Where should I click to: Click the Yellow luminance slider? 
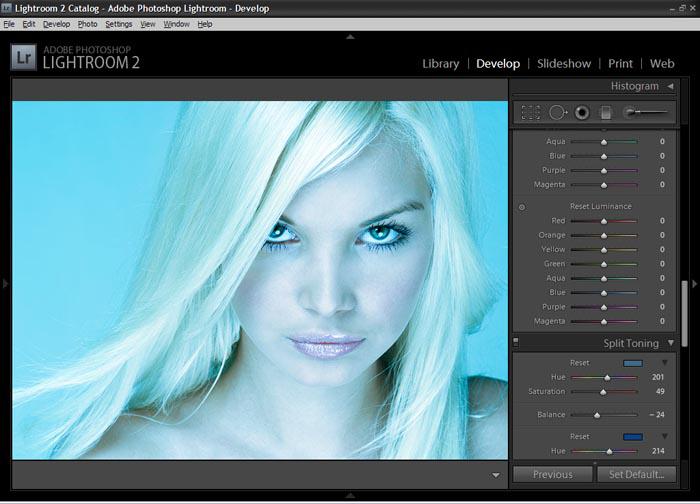tap(604, 250)
